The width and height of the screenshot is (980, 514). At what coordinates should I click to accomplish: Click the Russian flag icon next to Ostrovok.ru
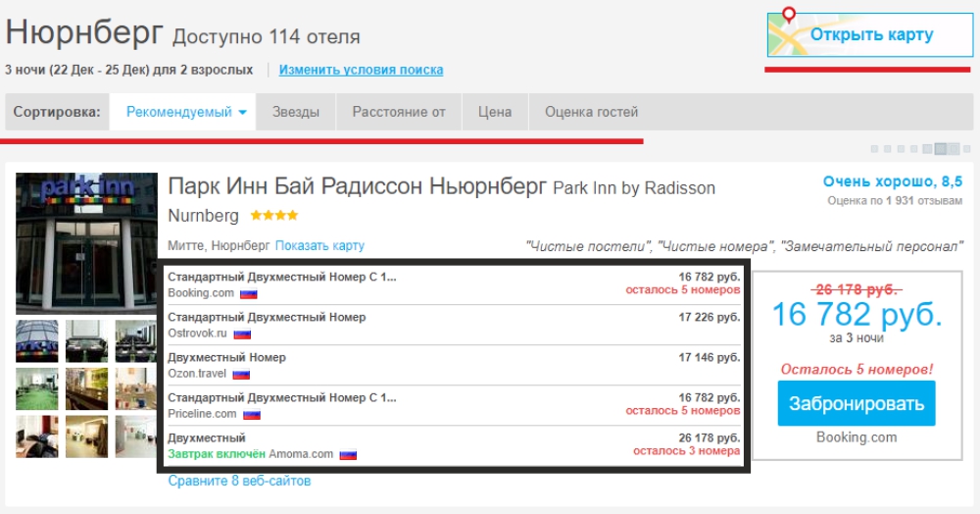(242, 334)
